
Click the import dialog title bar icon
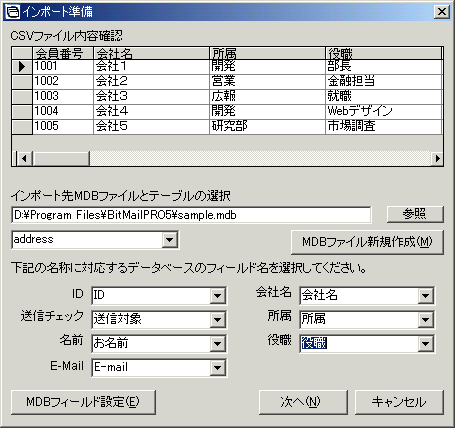pos(13,12)
